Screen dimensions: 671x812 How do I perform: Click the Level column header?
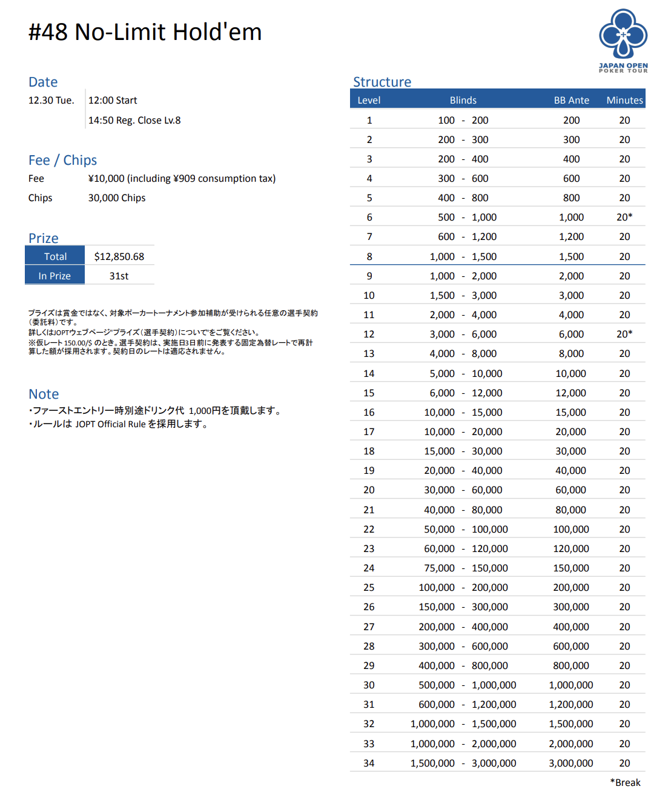pyautogui.click(x=369, y=100)
